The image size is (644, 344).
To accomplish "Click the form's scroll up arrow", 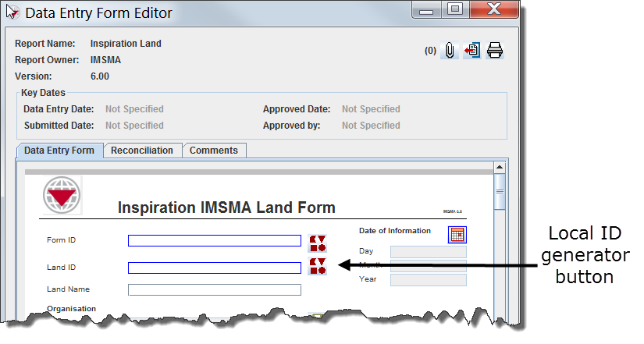I will click(x=500, y=167).
